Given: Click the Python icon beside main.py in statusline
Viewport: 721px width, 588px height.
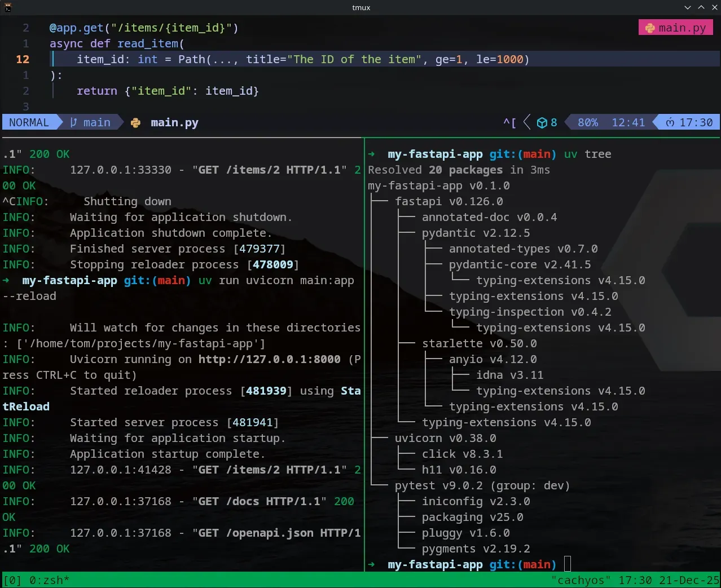Looking at the screenshot, I should (135, 123).
